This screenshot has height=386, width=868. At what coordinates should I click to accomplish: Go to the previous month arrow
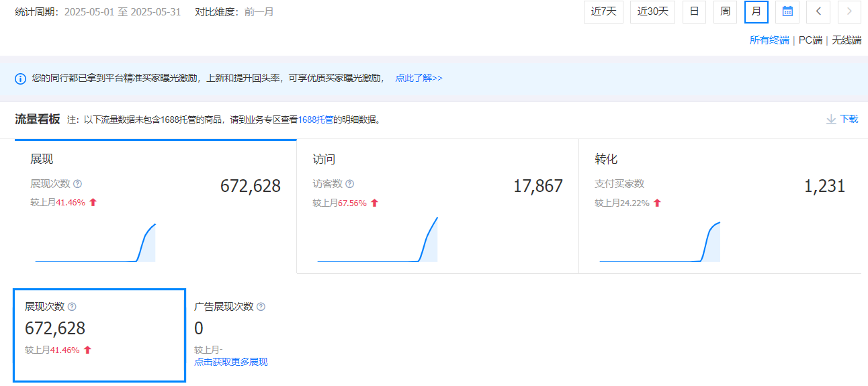(x=818, y=11)
